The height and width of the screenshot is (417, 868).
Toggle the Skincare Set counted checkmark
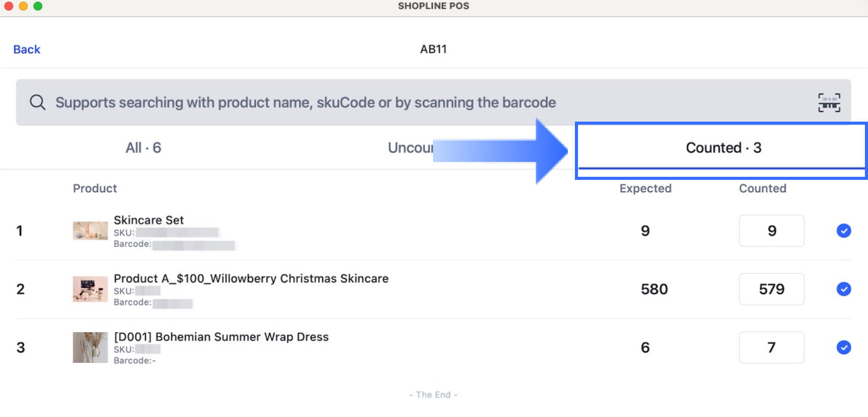843,231
